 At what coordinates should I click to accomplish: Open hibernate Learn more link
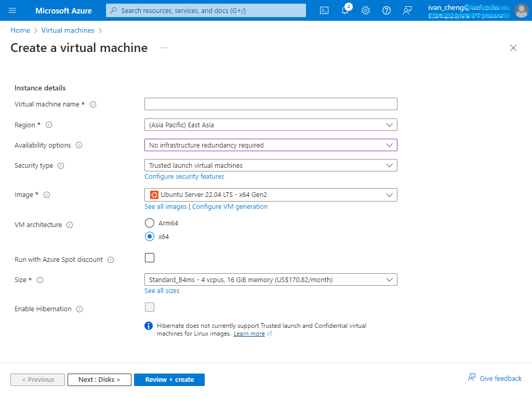(249, 334)
